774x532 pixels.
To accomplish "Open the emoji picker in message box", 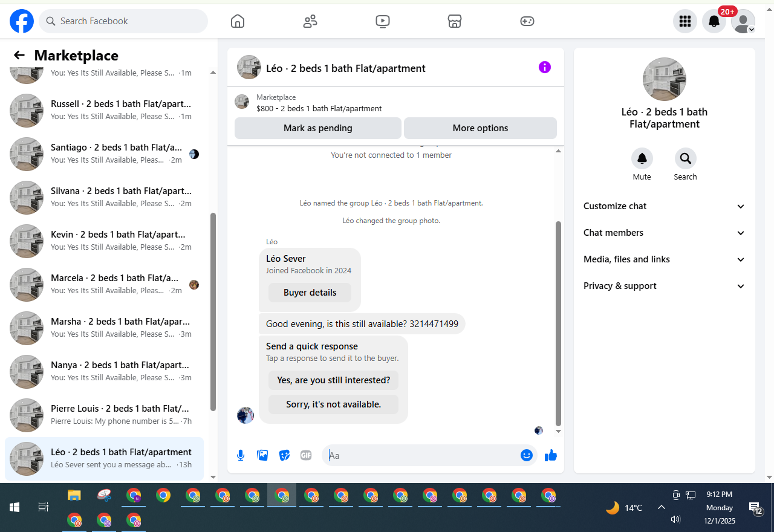I will (527, 455).
